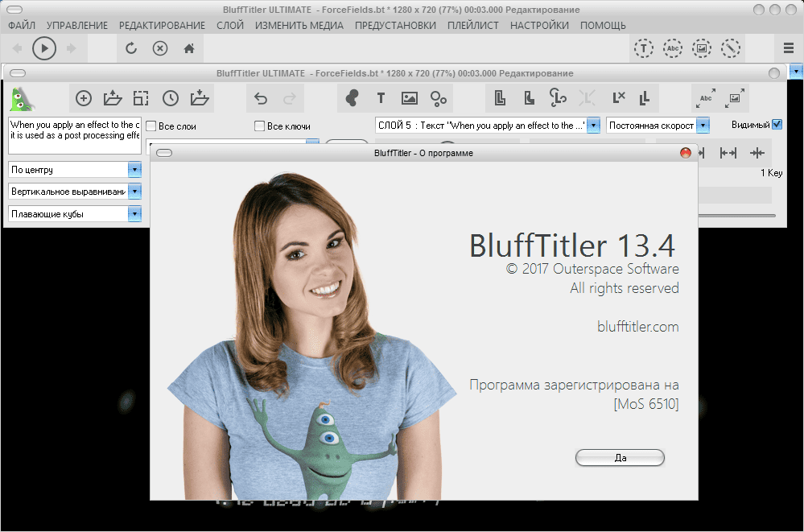Click the layer text input box

pyautogui.click(x=75, y=136)
